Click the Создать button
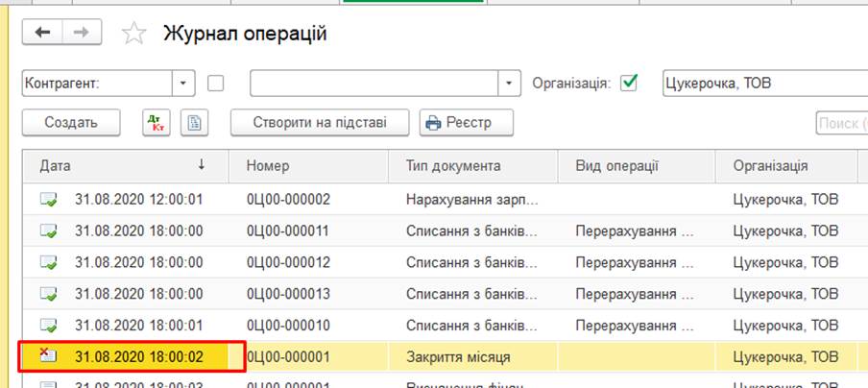Viewport: 868px width, 388px height. 71,123
